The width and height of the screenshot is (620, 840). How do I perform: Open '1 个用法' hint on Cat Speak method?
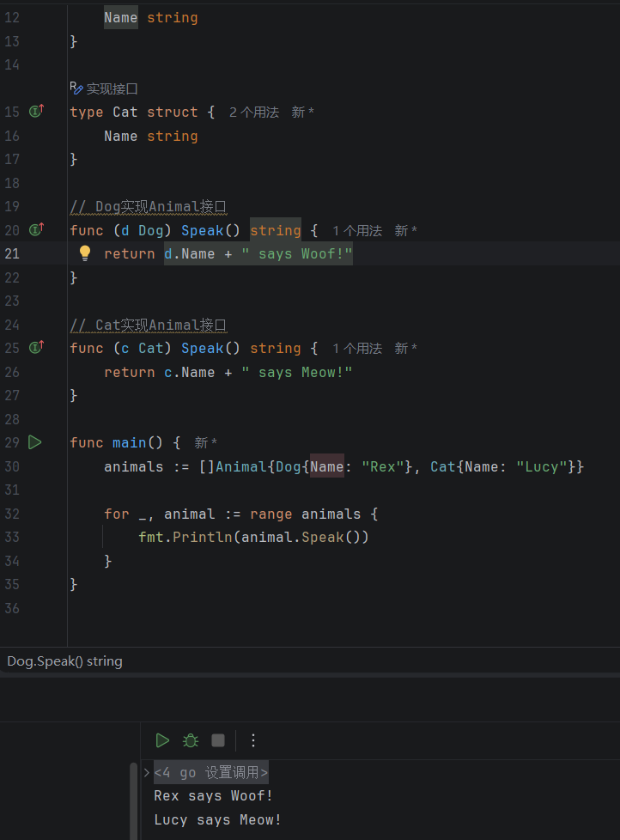click(x=357, y=348)
